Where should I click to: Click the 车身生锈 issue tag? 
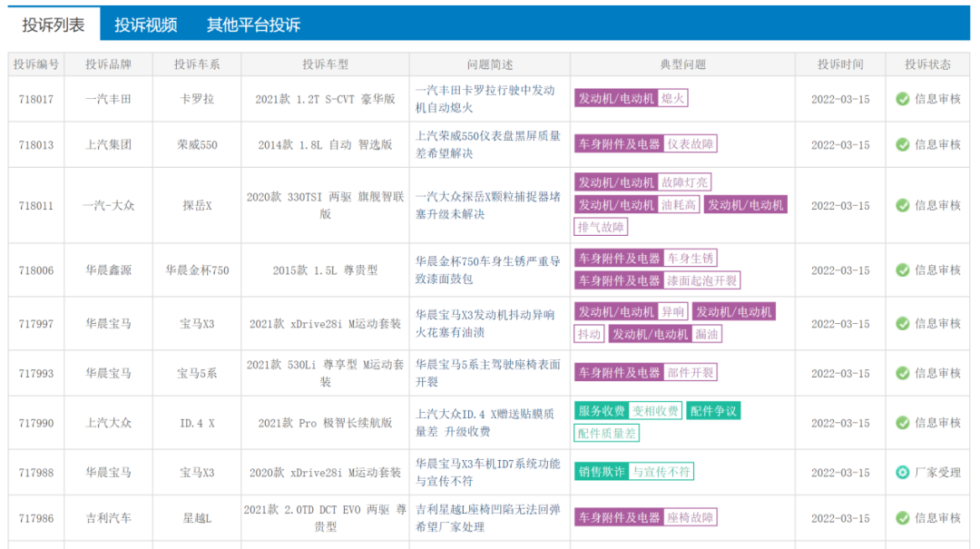click(x=690, y=259)
